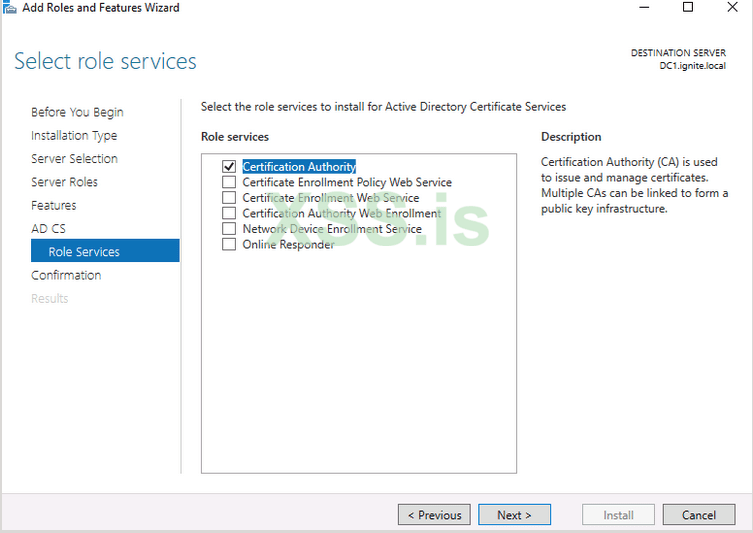Screen dimensions: 753x533
Task: Check the Online Responder checkbox
Action: (229, 245)
